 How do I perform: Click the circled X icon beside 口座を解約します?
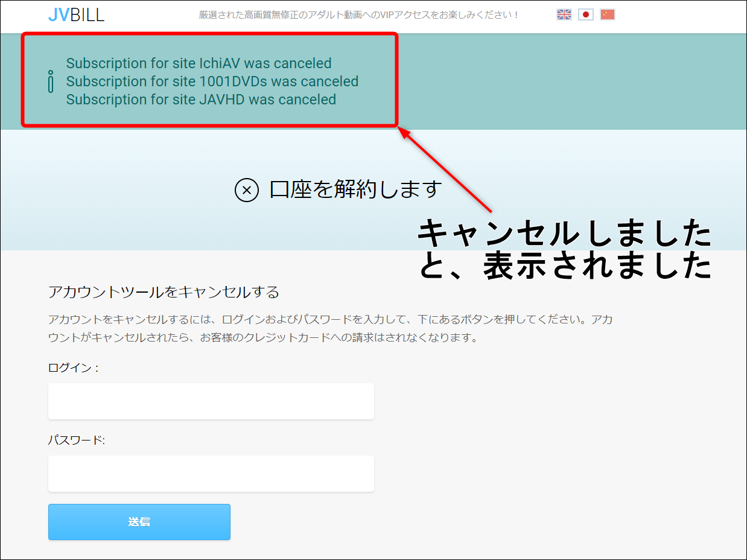[246, 190]
